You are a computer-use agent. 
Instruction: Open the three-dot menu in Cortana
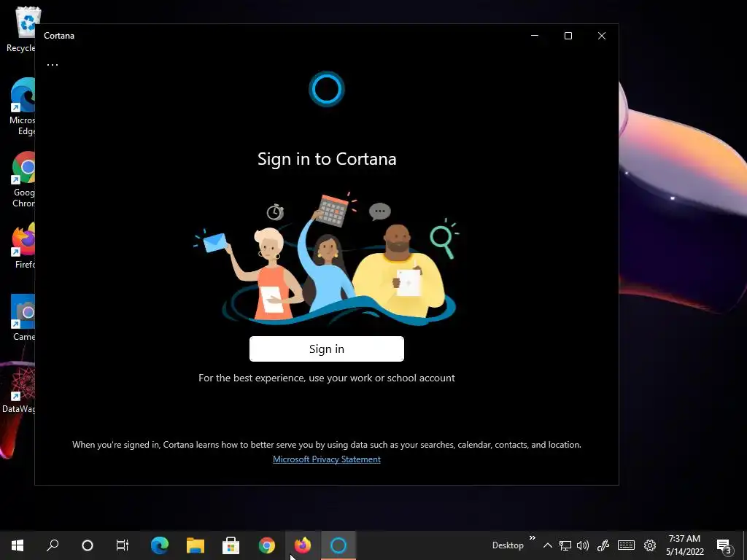(x=53, y=64)
